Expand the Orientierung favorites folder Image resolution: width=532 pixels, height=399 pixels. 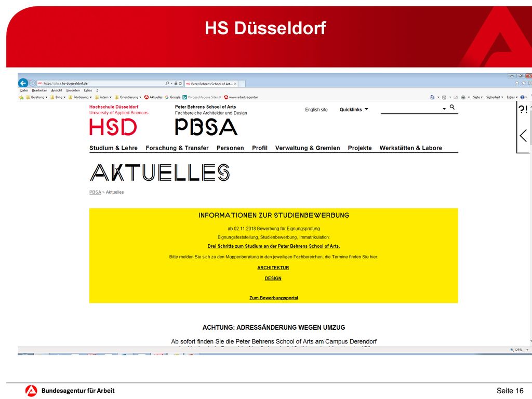(x=128, y=97)
